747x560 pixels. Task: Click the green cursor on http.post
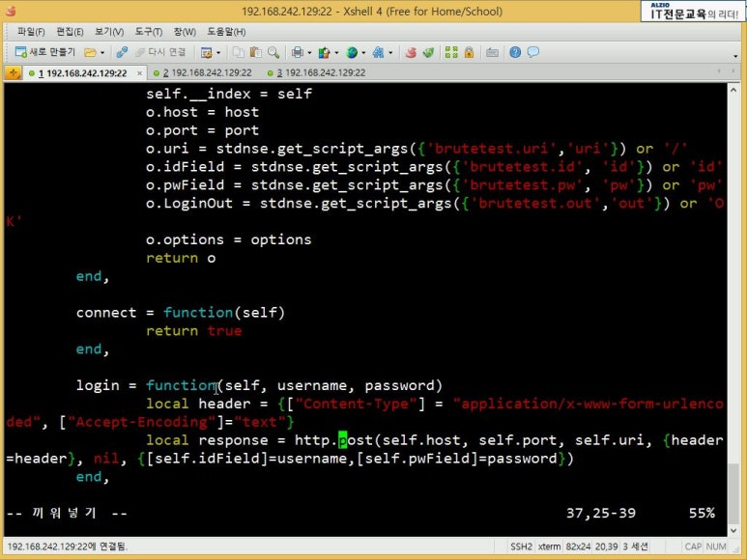point(342,440)
